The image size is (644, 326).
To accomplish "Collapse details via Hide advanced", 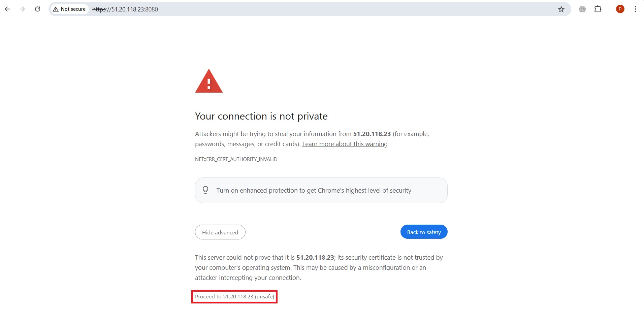I will 220,232.
